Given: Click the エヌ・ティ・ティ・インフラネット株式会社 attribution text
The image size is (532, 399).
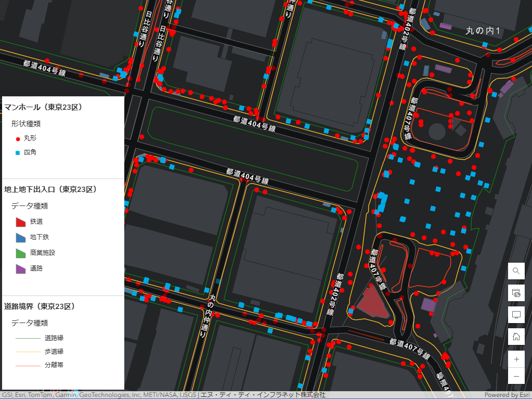Looking at the screenshot, I should [x=263, y=395].
